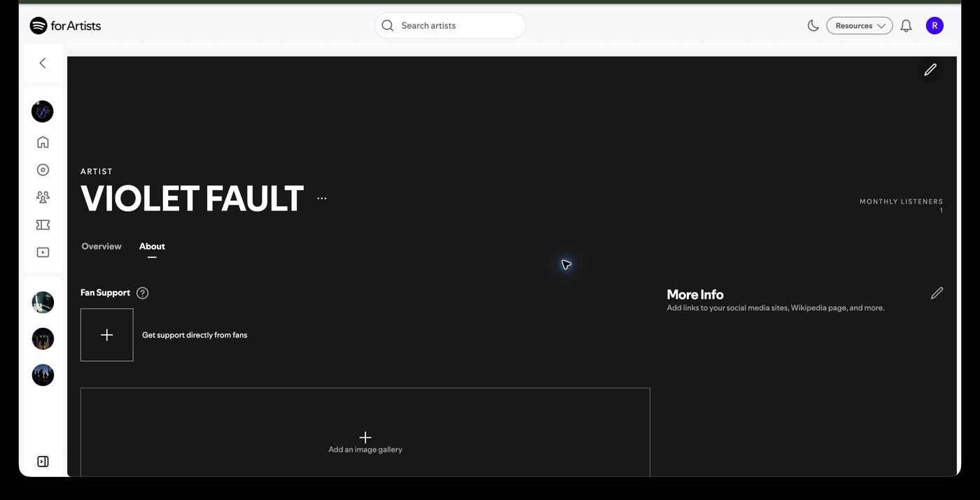
Task: Open the Video play icon in sidebar
Action: pyautogui.click(x=43, y=252)
